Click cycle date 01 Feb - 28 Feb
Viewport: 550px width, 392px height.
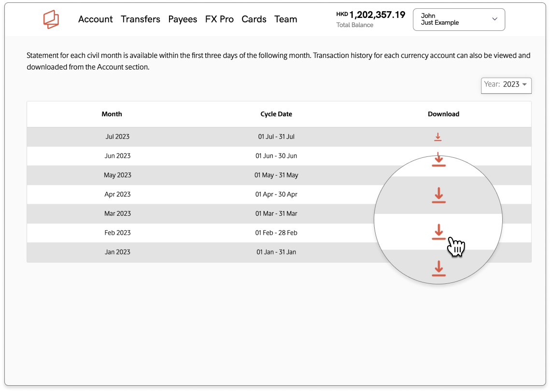pyautogui.click(x=276, y=233)
